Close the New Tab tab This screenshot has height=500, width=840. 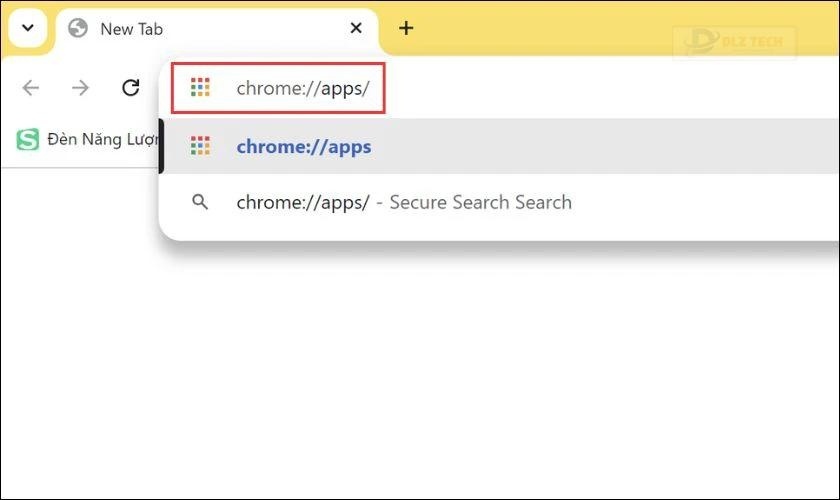[x=356, y=28]
